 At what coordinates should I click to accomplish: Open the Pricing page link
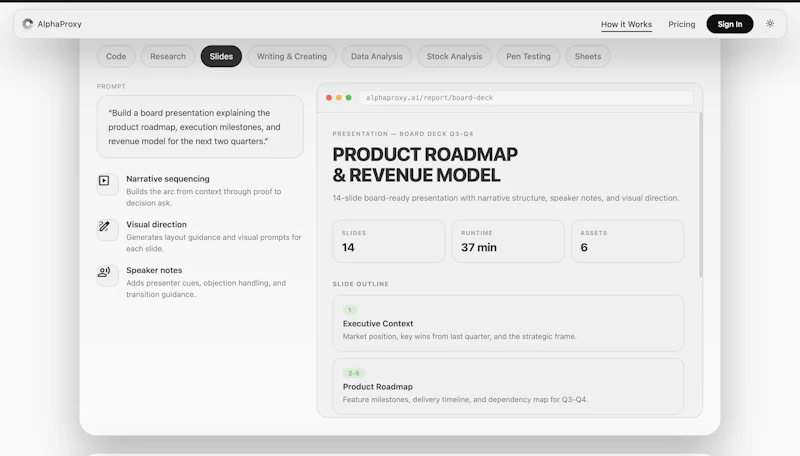tap(682, 24)
